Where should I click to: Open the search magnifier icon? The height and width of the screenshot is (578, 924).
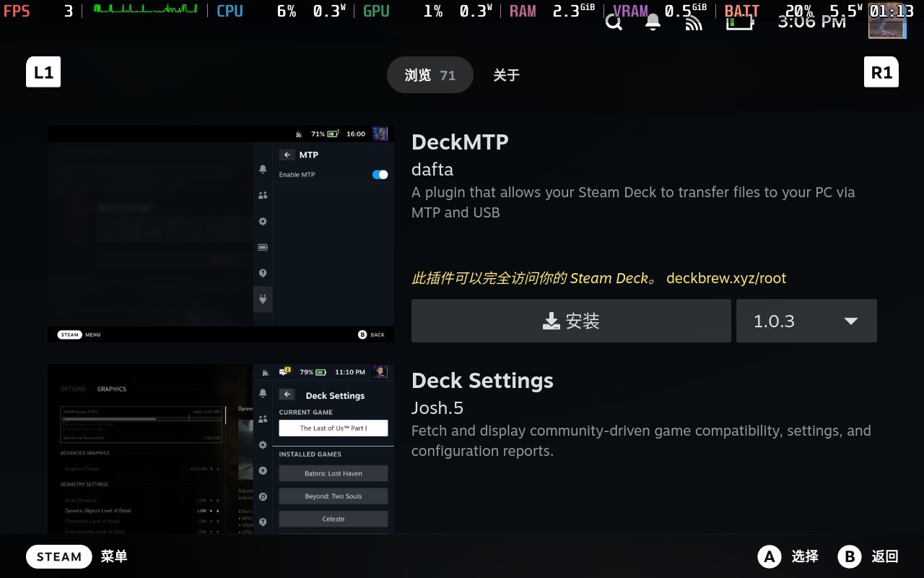614,22
